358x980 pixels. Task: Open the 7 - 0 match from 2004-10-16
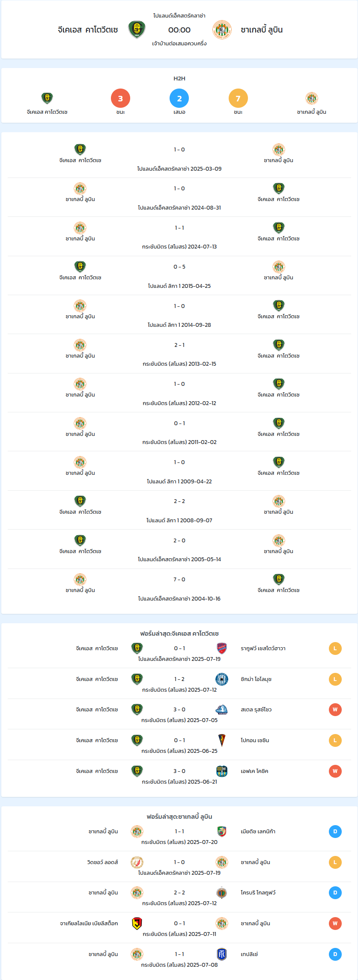pyautogui.click(x=179, y=588)
